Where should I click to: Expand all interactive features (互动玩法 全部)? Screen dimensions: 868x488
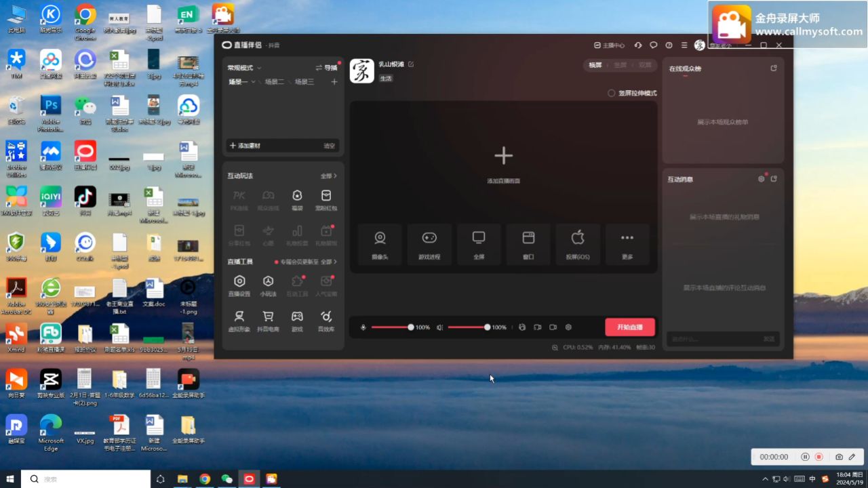(x=329, y=176)
